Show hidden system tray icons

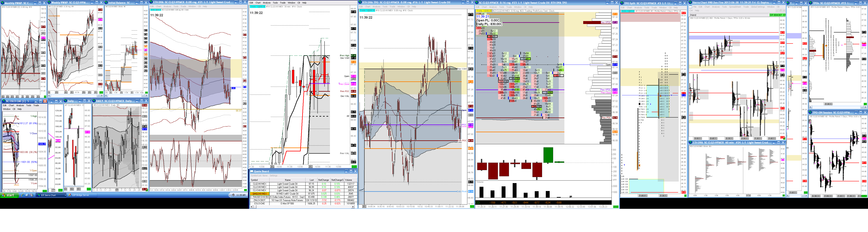[230, 195]
